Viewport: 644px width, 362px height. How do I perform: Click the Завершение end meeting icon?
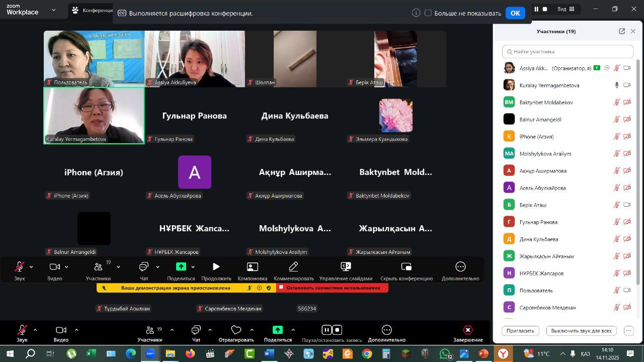click(467, 330)
